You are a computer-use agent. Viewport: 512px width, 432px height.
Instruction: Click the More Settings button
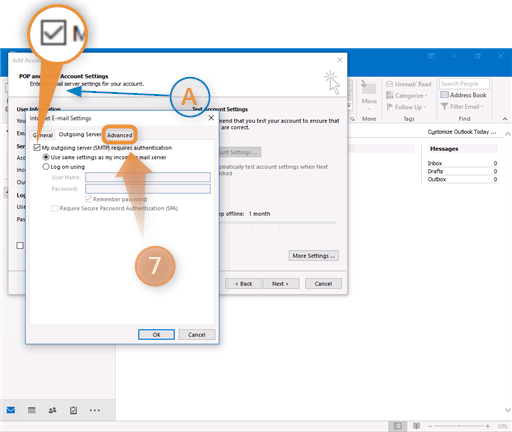point(314,256)
